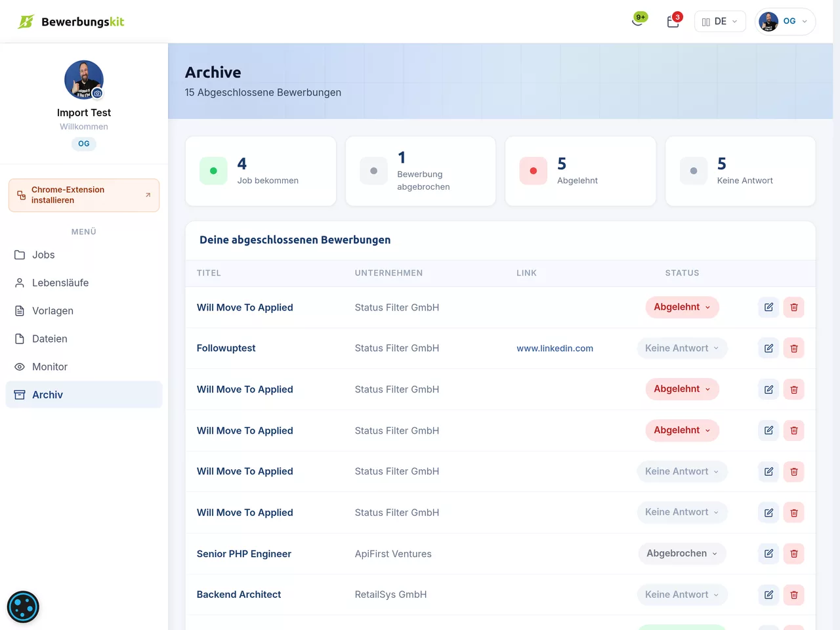Click the STATUS column header
Screen dimensions: 840x630
pyautogui.click(x=682, y=273)
